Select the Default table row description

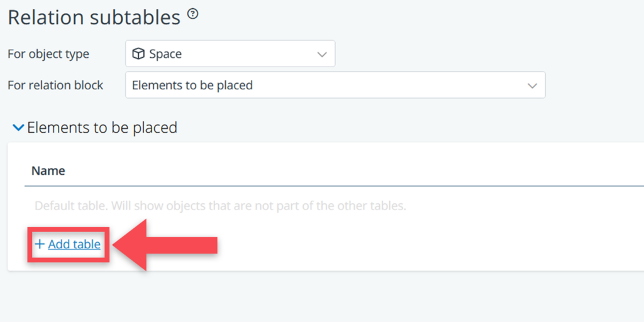click(x=220, y=206)
